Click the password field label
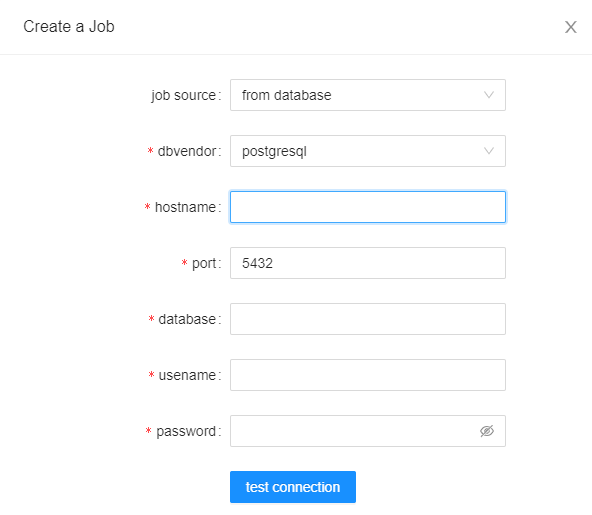592x515 pixels. 186,432
